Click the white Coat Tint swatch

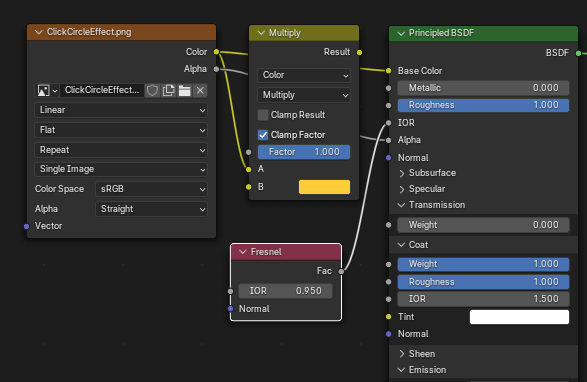tap(519, 317)
